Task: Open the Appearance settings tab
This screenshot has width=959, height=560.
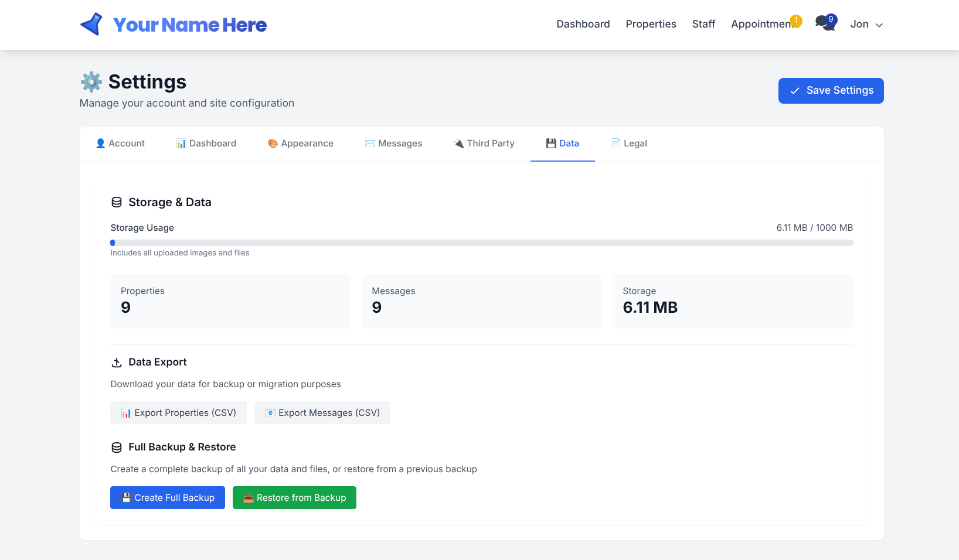Action: pyautogui.click(x=300, y=144)
